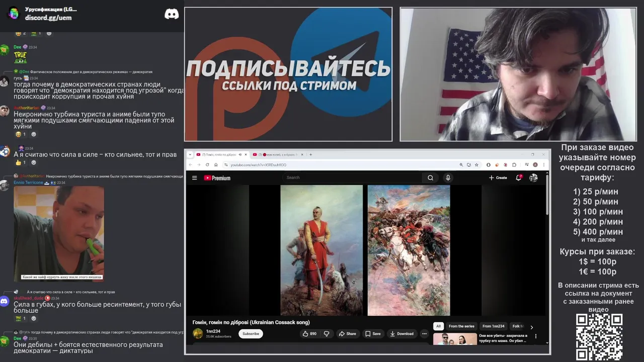Click the video title text
The image size is (644, 362).
251,322
